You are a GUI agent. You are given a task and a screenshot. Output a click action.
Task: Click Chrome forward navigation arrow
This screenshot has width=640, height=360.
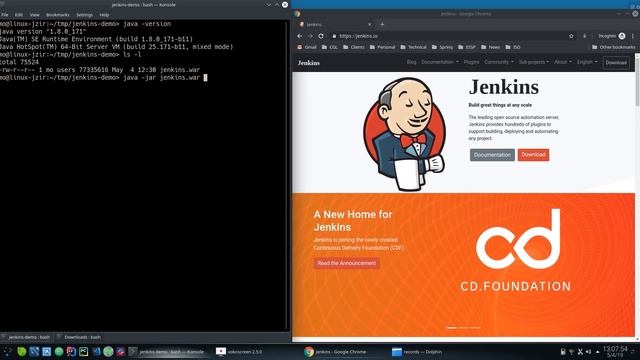click(x=310, y=36)
